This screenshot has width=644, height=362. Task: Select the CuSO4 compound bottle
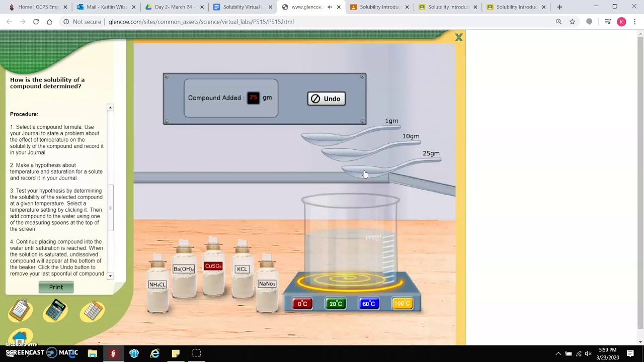[x=213, y=265]
